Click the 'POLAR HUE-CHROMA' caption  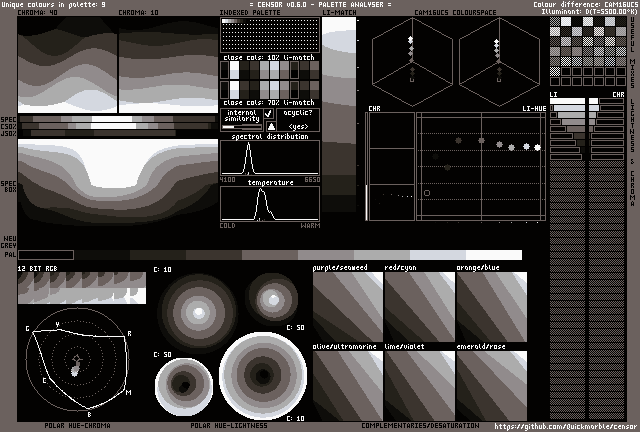pos(77,425)
